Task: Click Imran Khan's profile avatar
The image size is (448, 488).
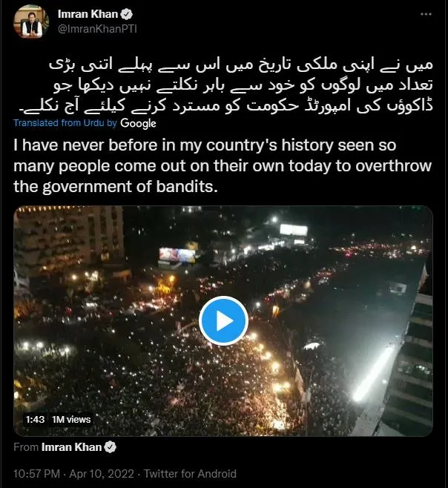Action: (x=31, y=22)
